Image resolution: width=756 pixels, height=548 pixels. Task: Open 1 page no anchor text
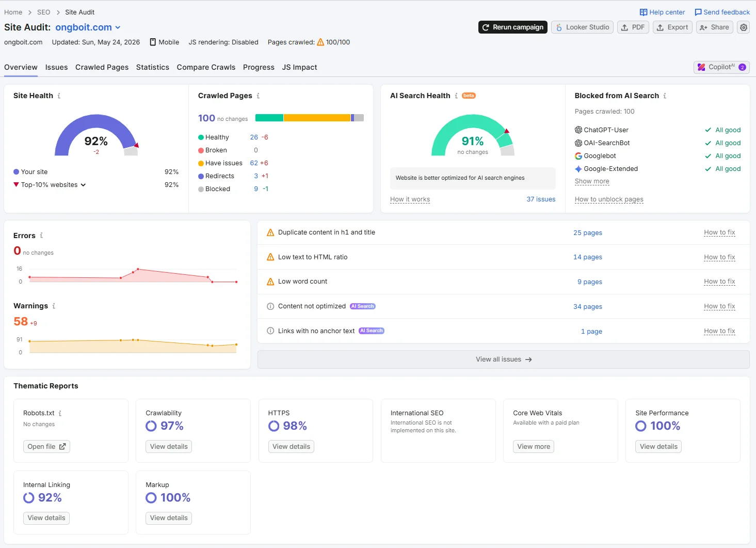(x=591, y=332)
